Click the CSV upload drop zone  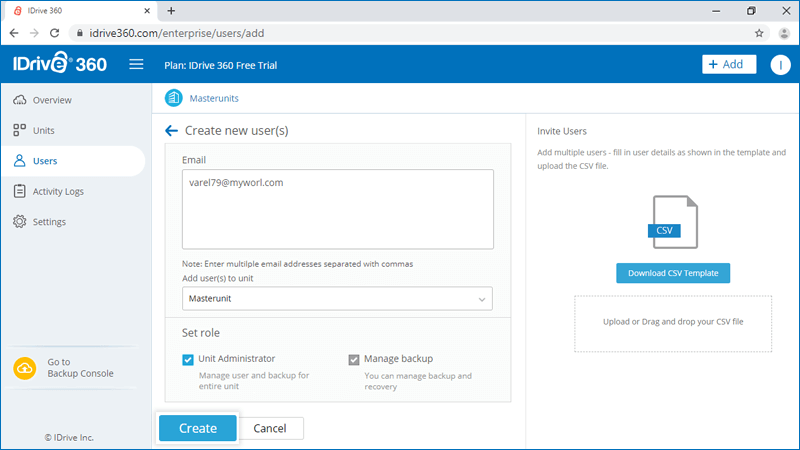point(673,323)
